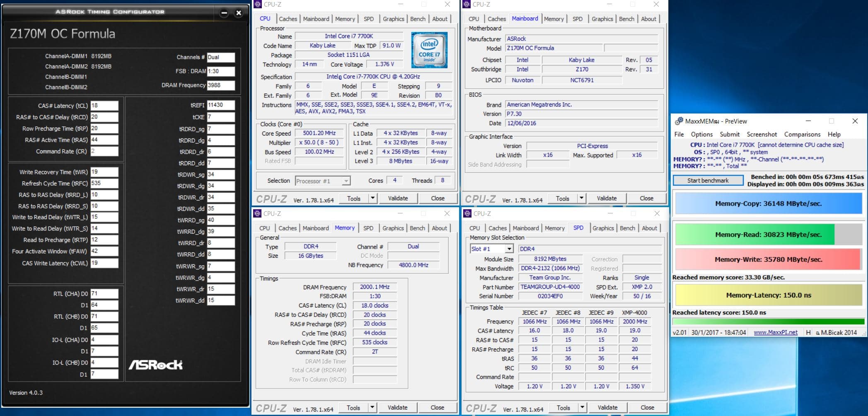Click Close button in the SPD window
The width and height of the screenshot is (868, 416).
click(647, 408)
